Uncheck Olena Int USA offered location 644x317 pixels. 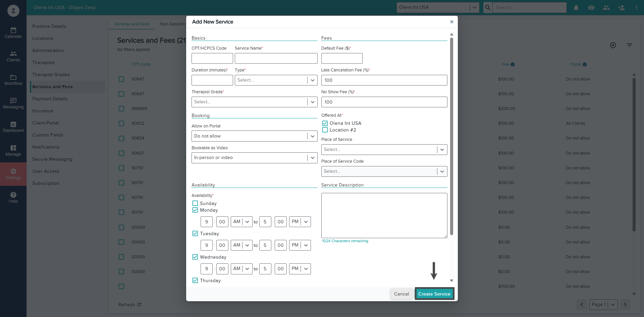coord(325,123)
